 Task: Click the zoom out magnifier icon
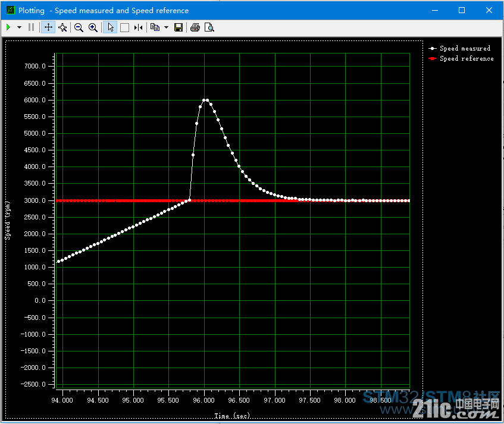coord(79,27)
